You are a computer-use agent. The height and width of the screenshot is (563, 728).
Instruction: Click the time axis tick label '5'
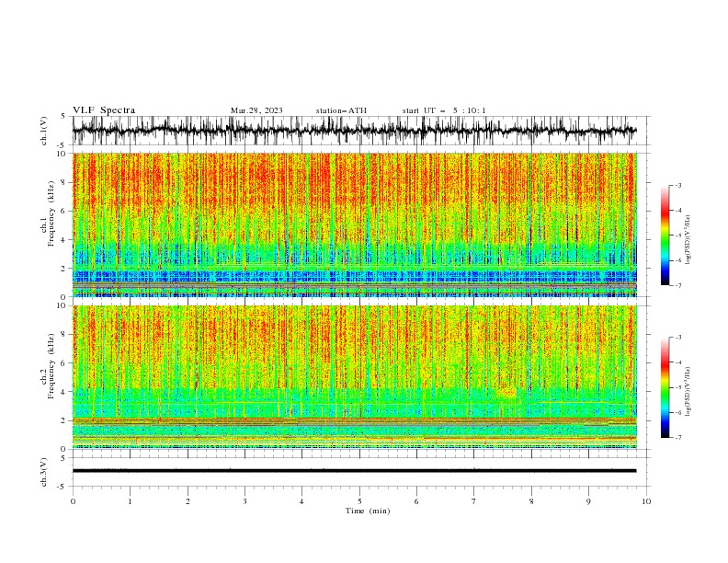(x=359, y=501)
